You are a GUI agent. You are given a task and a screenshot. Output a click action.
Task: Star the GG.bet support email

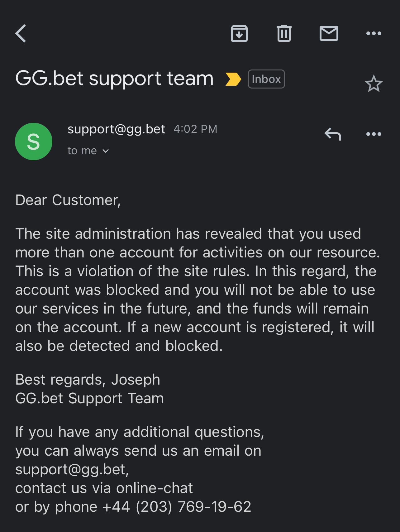(374, 84)
